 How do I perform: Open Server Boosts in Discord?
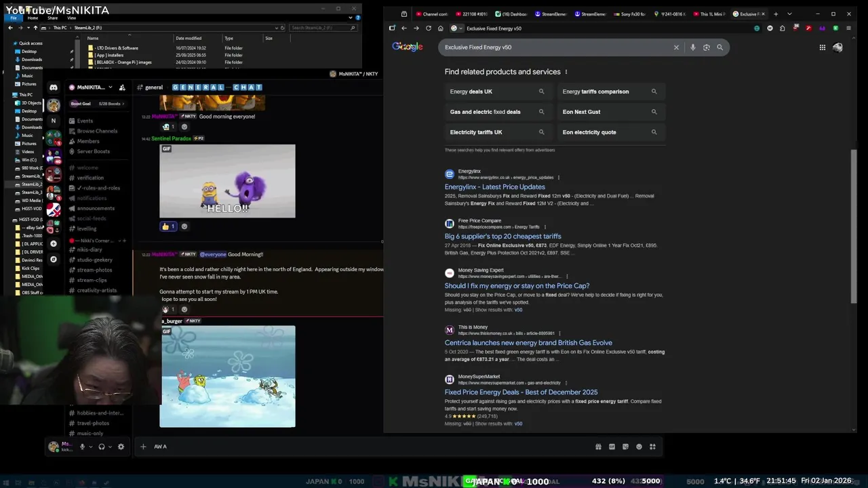93,151
